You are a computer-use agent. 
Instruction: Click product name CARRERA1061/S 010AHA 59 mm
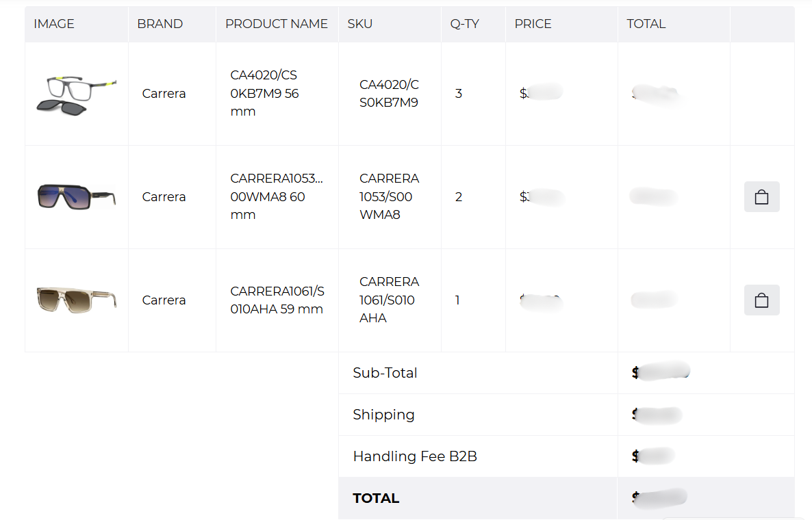point(277,300)
